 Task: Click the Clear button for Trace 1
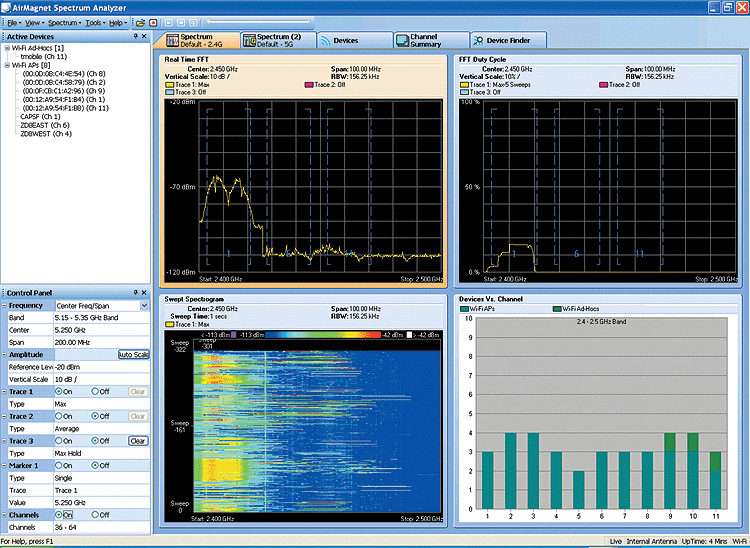click(138, 392)
